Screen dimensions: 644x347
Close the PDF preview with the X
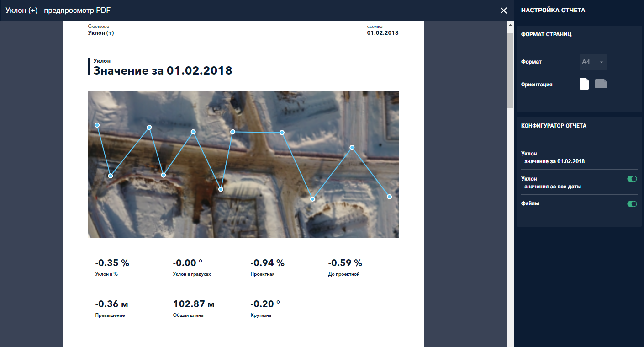(x=504, y=11)
